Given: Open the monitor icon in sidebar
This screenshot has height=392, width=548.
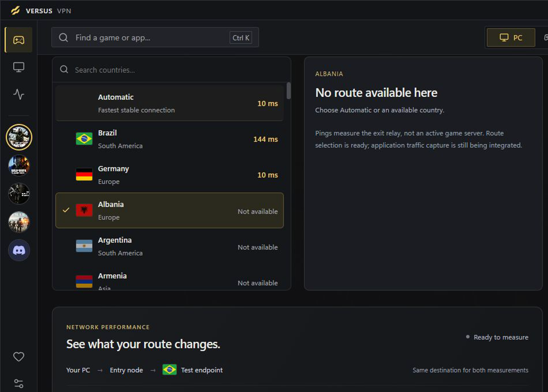Looking at the screenshot, I should click(x=19, y=67).
